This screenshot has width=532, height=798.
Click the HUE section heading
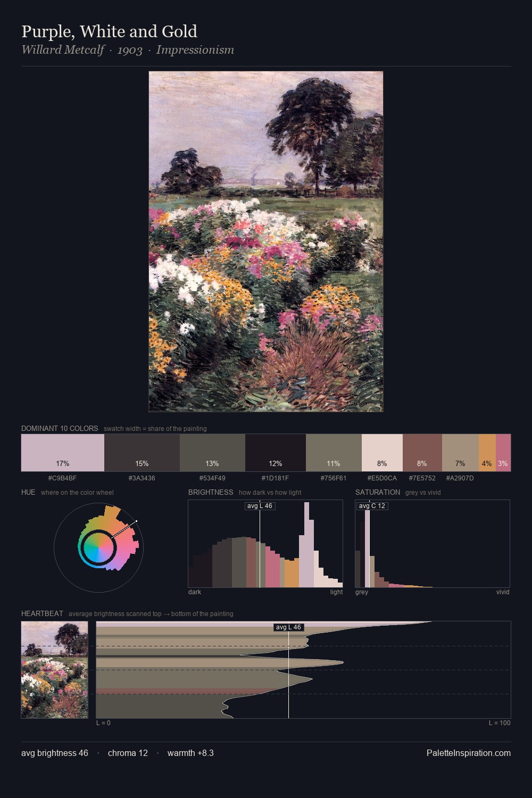28,492
